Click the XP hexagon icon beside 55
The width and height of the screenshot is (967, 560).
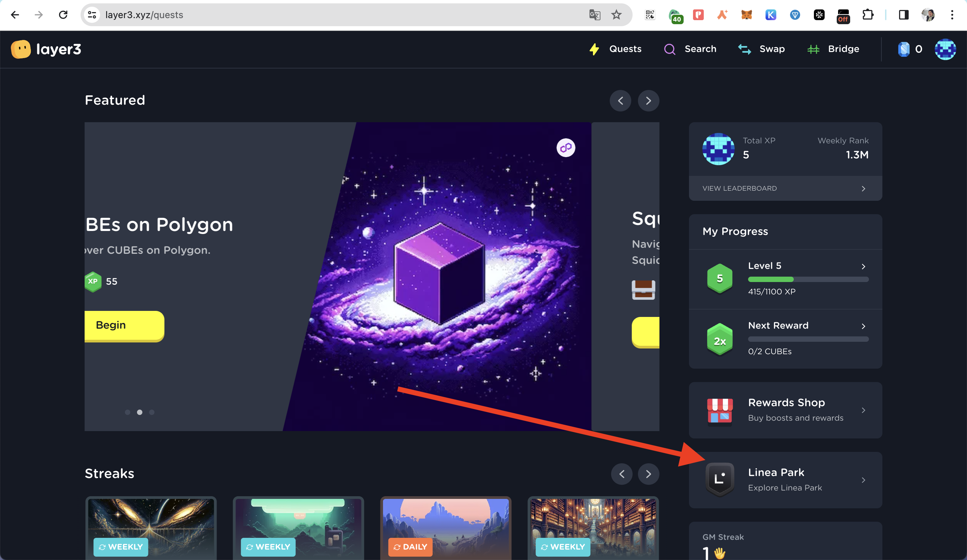pyautogui.click(x=93, y=282)
